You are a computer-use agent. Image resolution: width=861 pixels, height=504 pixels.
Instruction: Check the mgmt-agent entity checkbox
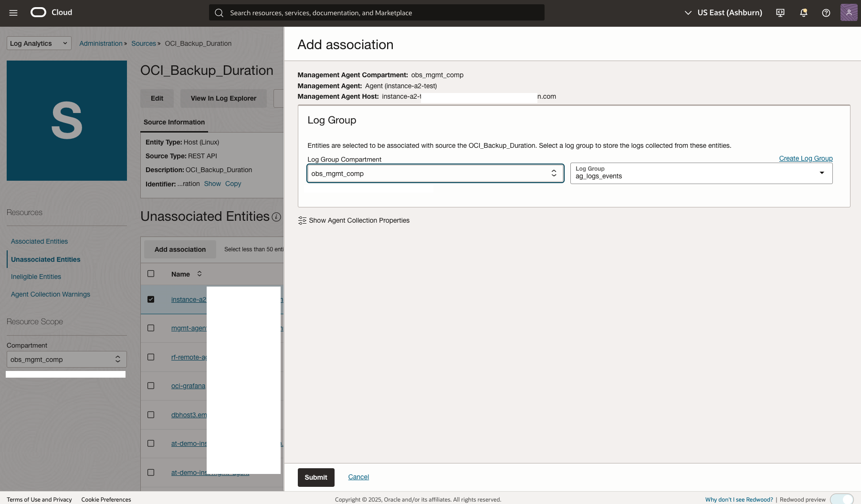tap(151, 328)
